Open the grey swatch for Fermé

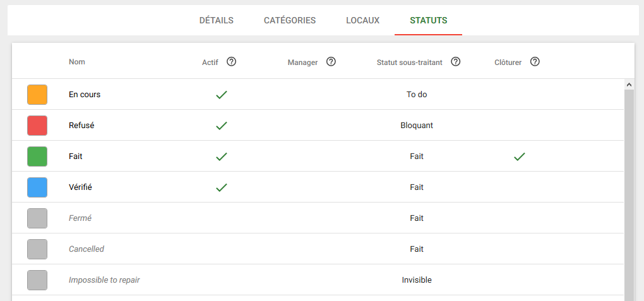pyautogui.click(x=37, y=218)
